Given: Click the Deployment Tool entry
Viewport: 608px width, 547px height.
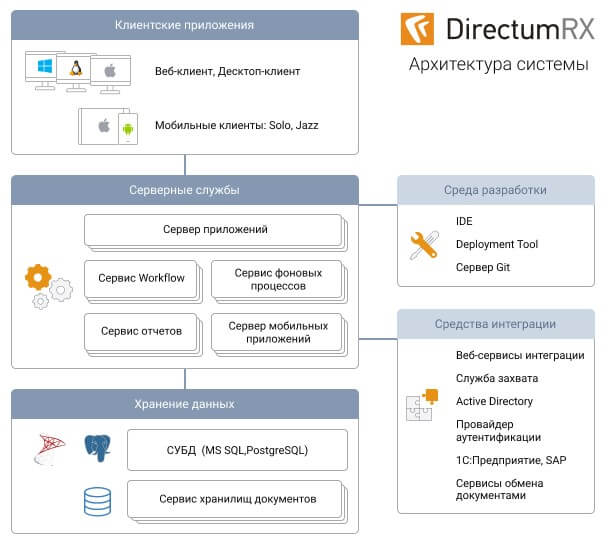Looking at the screenshot, I should [x=497, y=244].
